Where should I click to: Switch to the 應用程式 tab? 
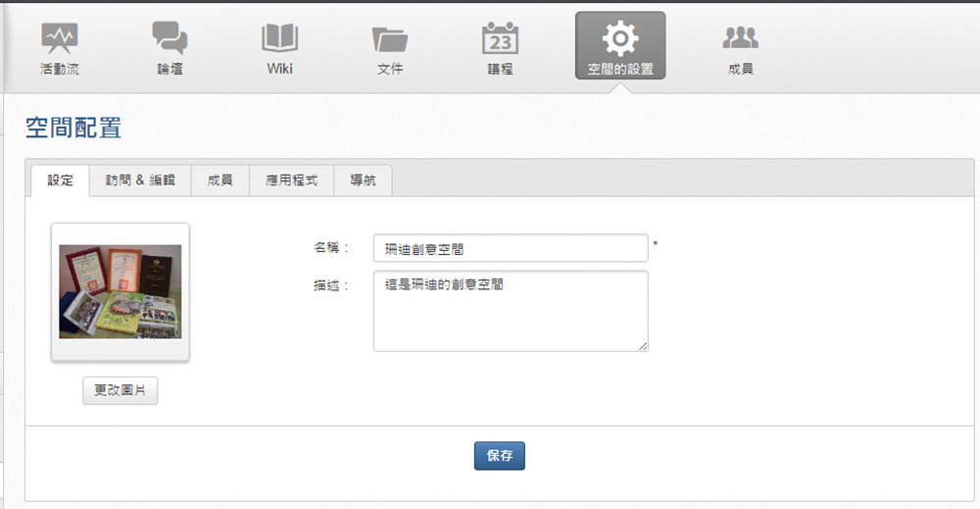click(x=291, y=180)
